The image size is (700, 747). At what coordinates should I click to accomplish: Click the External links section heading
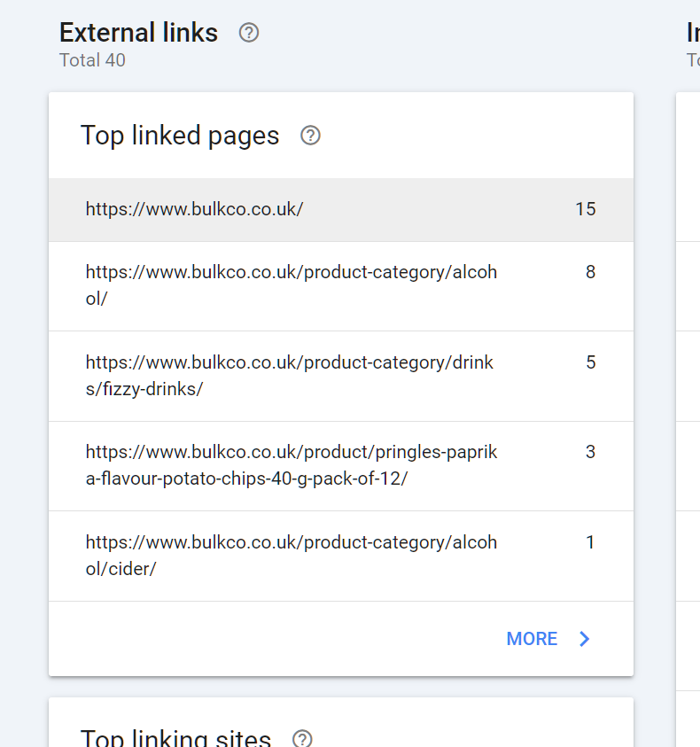[138, 33]
